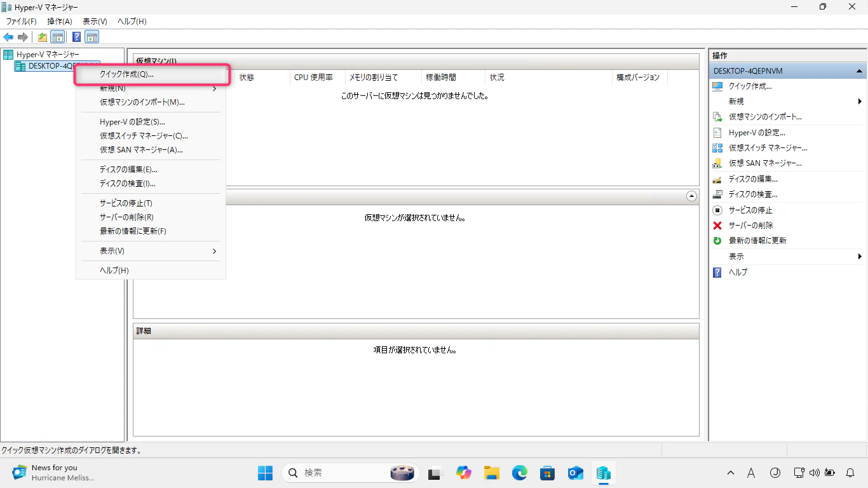The image size is (868, 488).
Task: Click the blue question mark Help toolbar icon
Action: pos(77,37)
